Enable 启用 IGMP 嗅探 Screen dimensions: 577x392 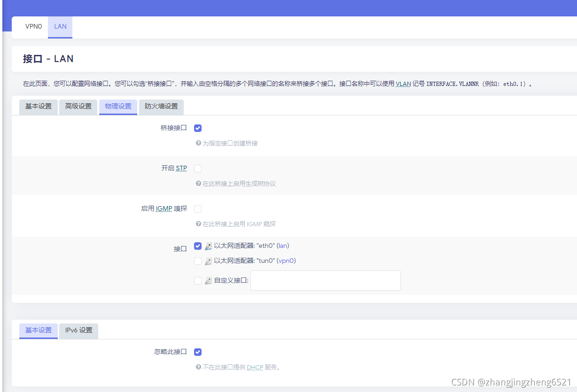[197, 208]
